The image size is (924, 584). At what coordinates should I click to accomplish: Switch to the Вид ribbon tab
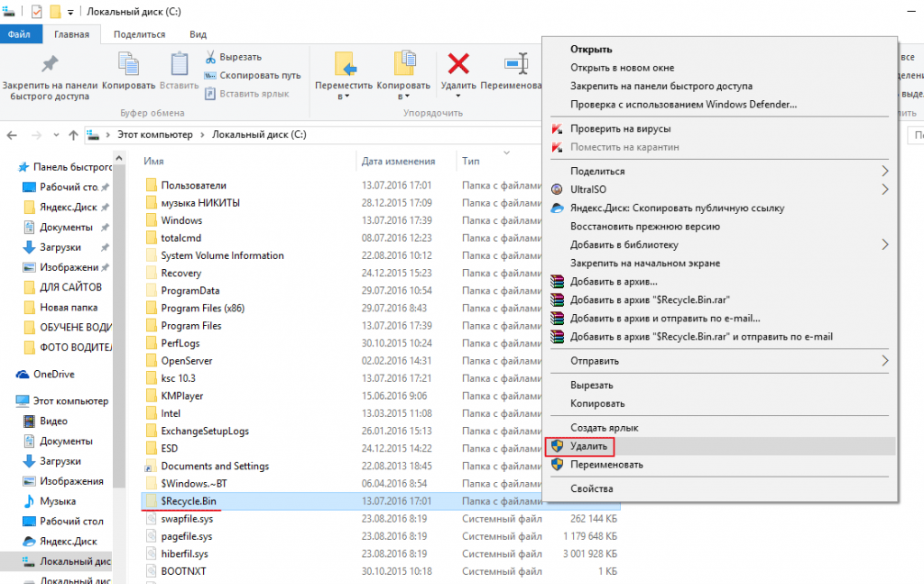point(198,34)
